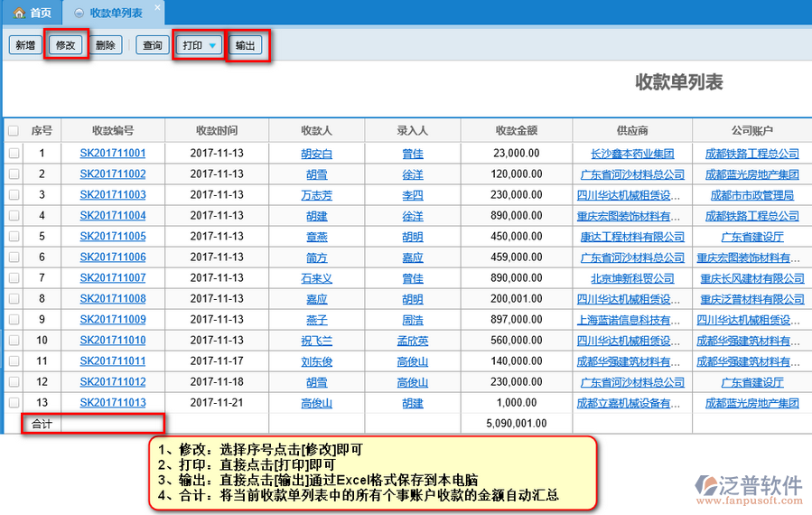Click the 输出 export button
The width and height of the screenshot is (812, 515).
tap(245, 45)
